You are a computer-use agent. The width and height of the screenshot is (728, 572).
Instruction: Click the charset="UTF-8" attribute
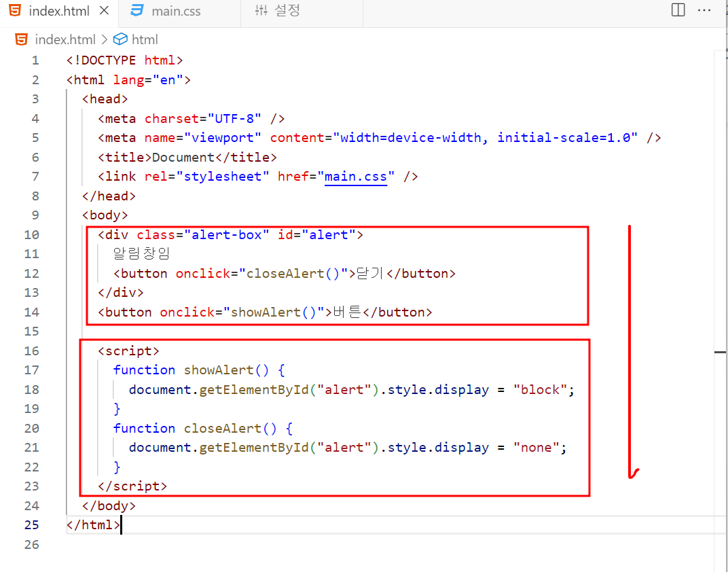(x=203, y=118)
